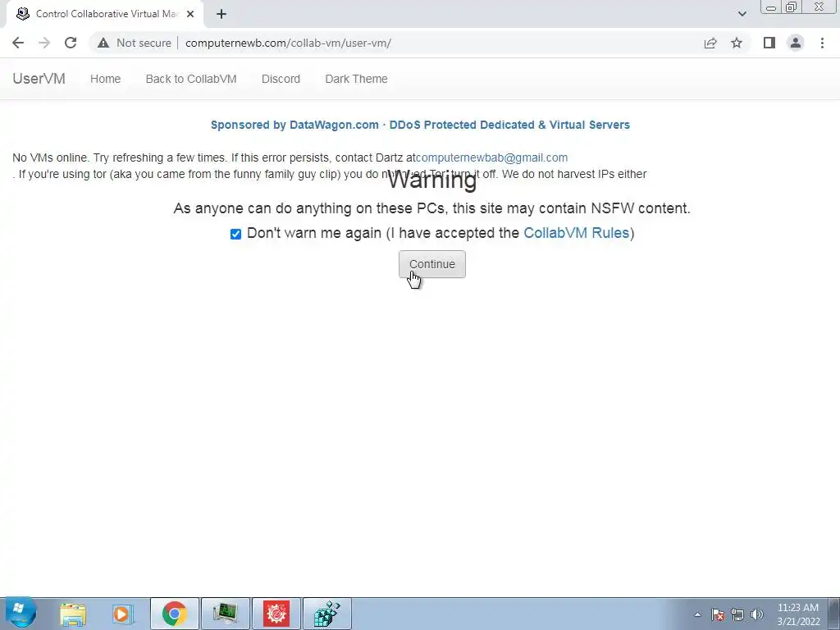Reload the page with the refresh icon
The height and width of the screenshot is (630, 840).
pyautogui.click(x=71, y=43)
